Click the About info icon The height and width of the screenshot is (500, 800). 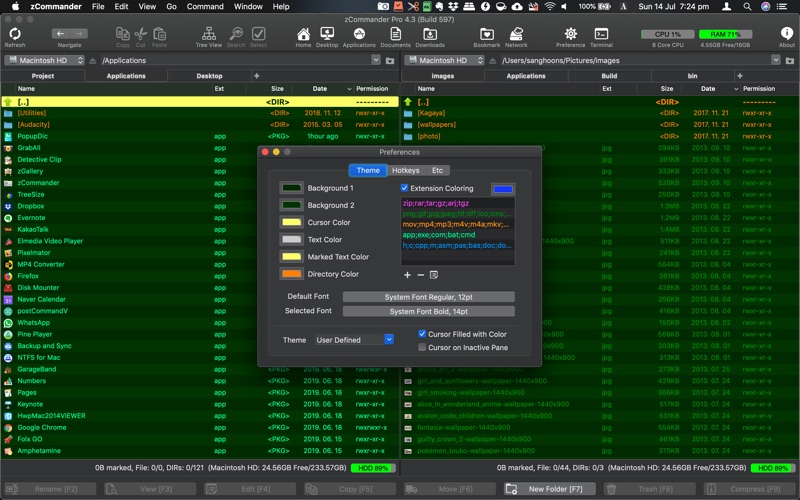click(x=786, y=35)
